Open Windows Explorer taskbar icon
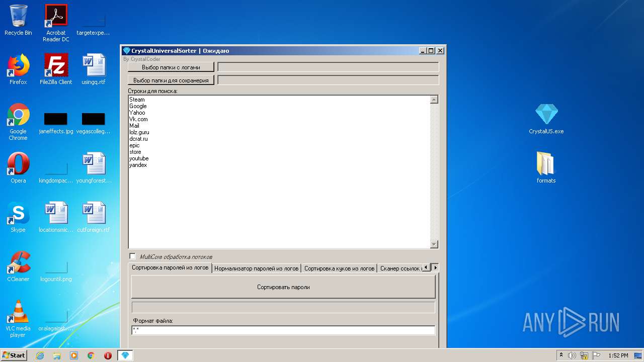The image size is (644, 362). pos(57,355)
